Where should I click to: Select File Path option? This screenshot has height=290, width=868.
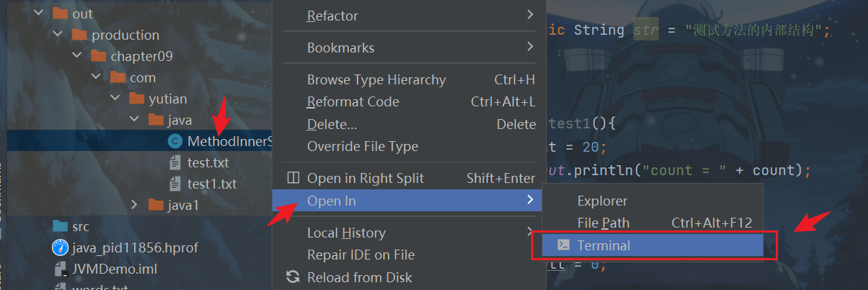(603, 223)
